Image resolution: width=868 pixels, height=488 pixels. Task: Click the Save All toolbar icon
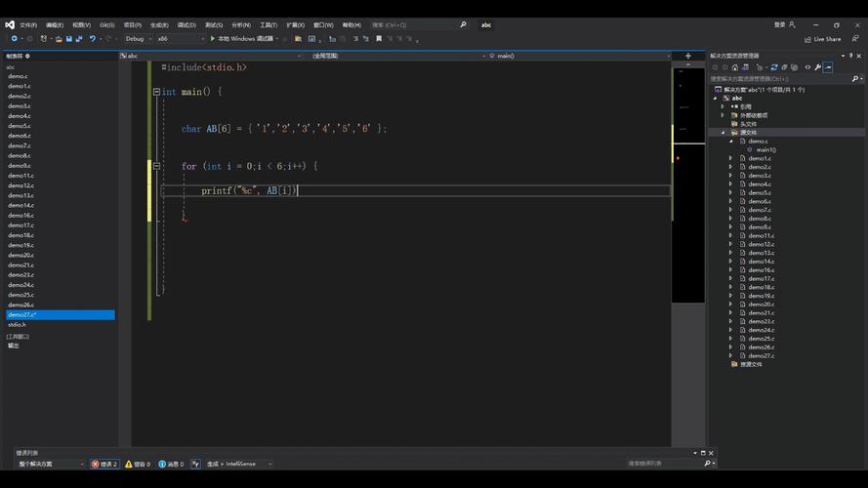pyautogui.click(x=79, y=39)
